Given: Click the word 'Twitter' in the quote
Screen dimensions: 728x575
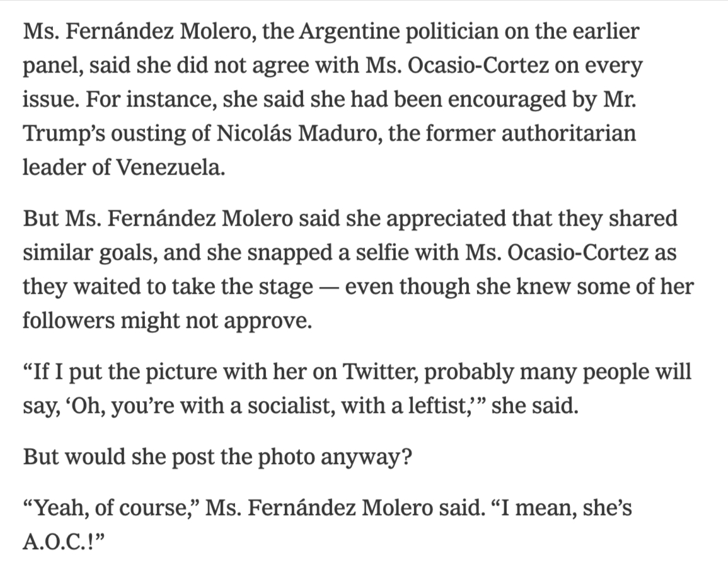Looking at the screenshot, I should tap(379, 371).
